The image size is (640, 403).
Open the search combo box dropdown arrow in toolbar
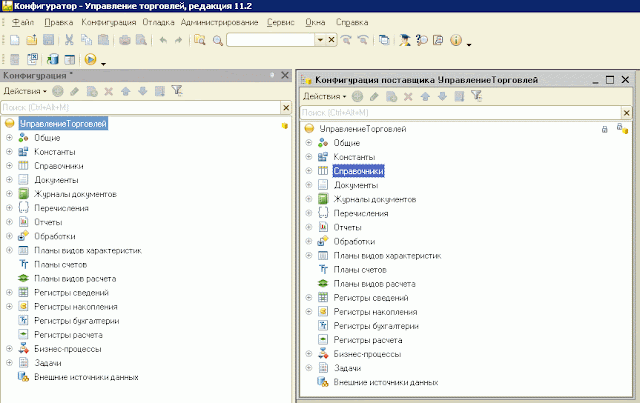coord(320,40)
